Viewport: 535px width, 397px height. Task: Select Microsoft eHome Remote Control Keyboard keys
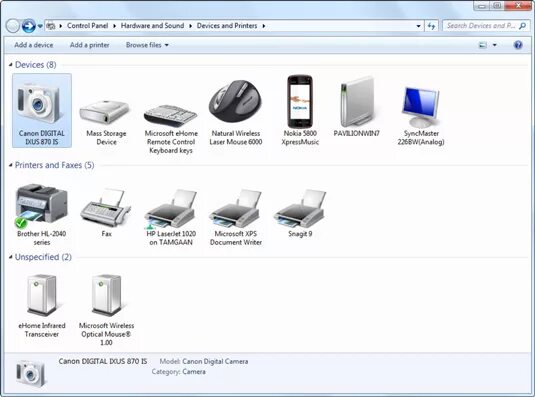(x=171, y=129)
